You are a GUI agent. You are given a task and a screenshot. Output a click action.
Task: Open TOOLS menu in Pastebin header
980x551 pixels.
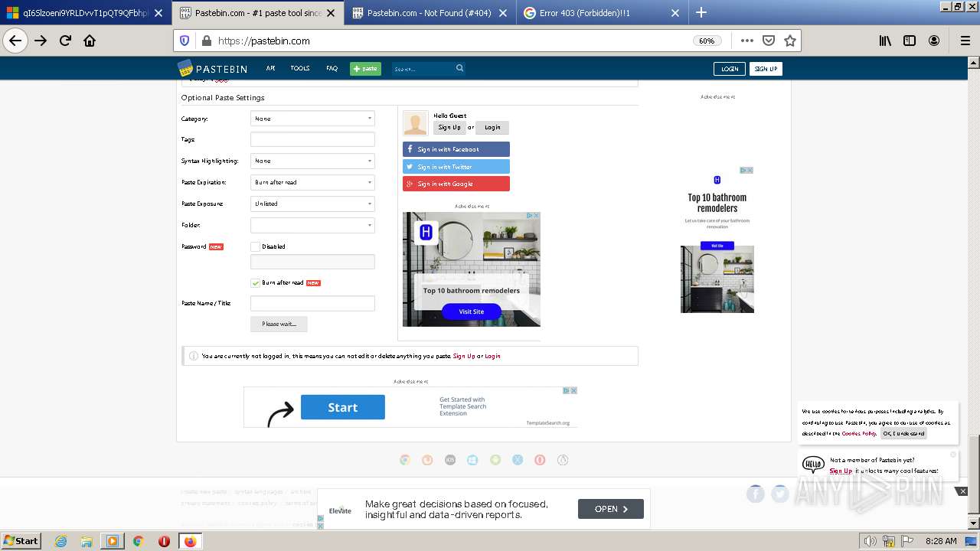[x=300, y=68]
